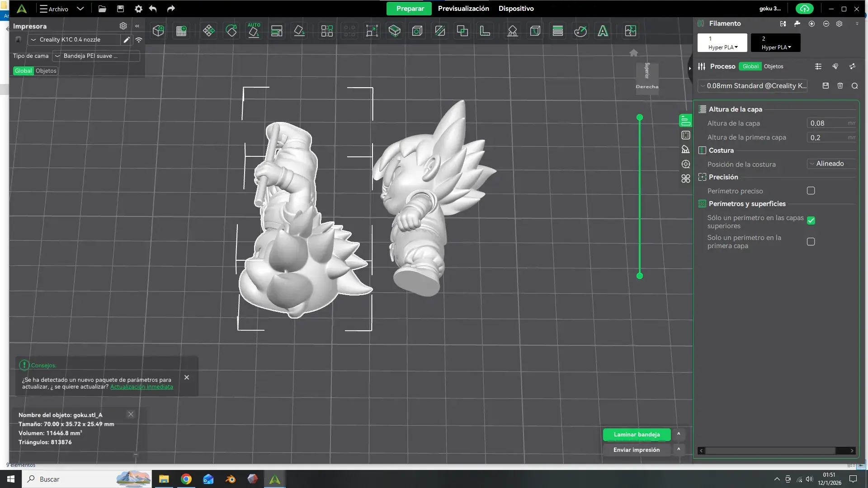The height and width of the screenshot is (488, 868).
Task: Open the Posición de la costura dropdown
Action: pos(831,164)
